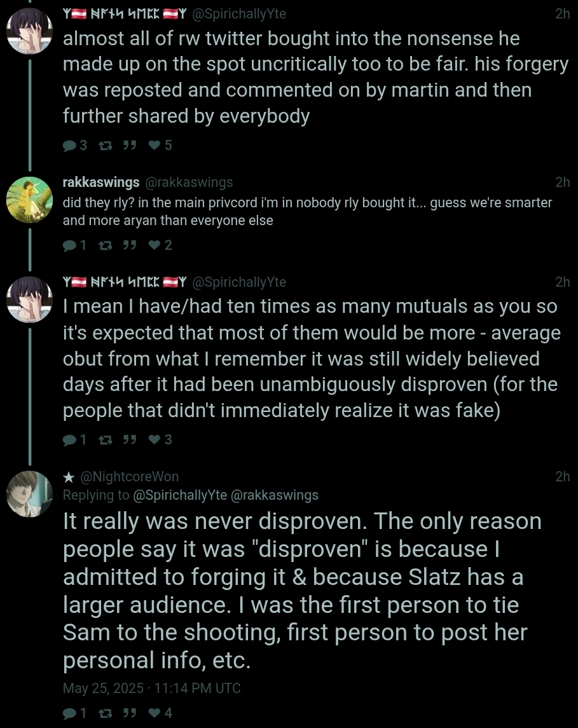The image size is (578, 728).
Task: View NightcoreWon profile avatar
Action: (x=29, y=494)
